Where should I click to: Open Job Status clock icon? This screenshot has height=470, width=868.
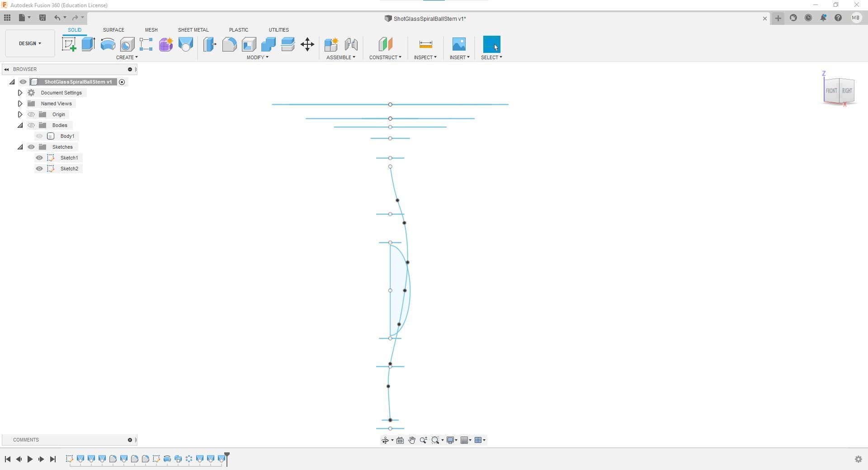coord(808,18)
